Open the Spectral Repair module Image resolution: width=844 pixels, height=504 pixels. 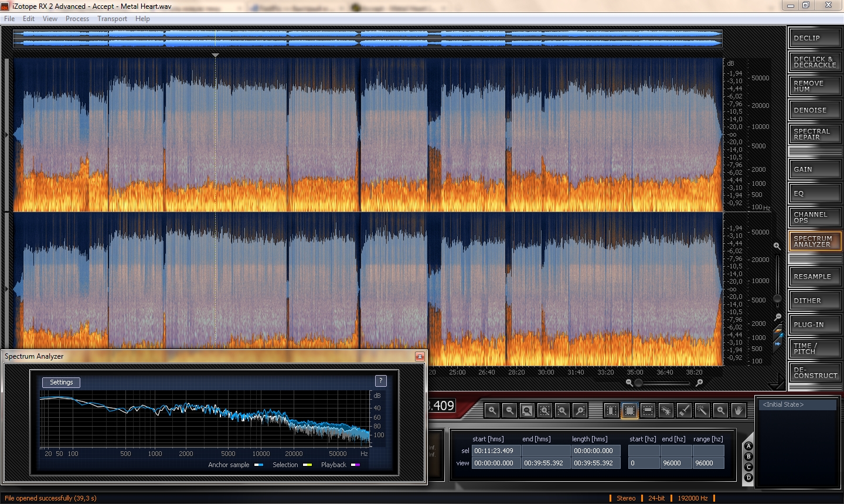click(815, 134)
